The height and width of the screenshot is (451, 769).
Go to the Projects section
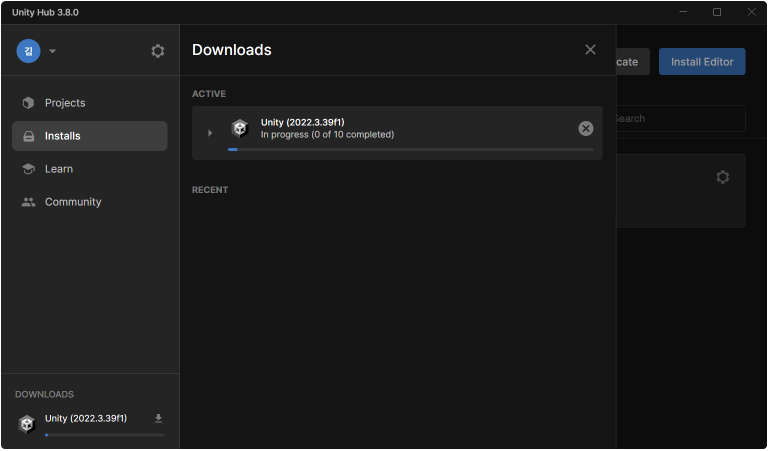pyautogui.click(x=65, y=103)
